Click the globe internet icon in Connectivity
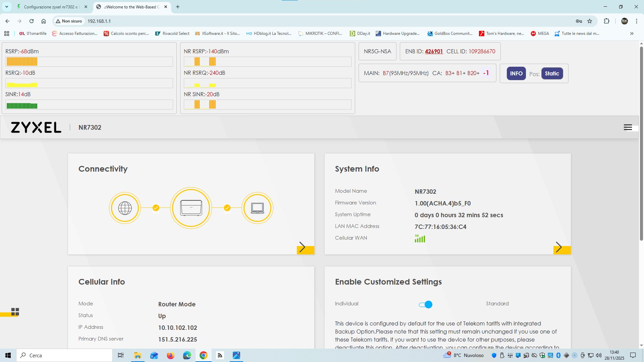This screenshot has width=644, height=362. point(125,208)
